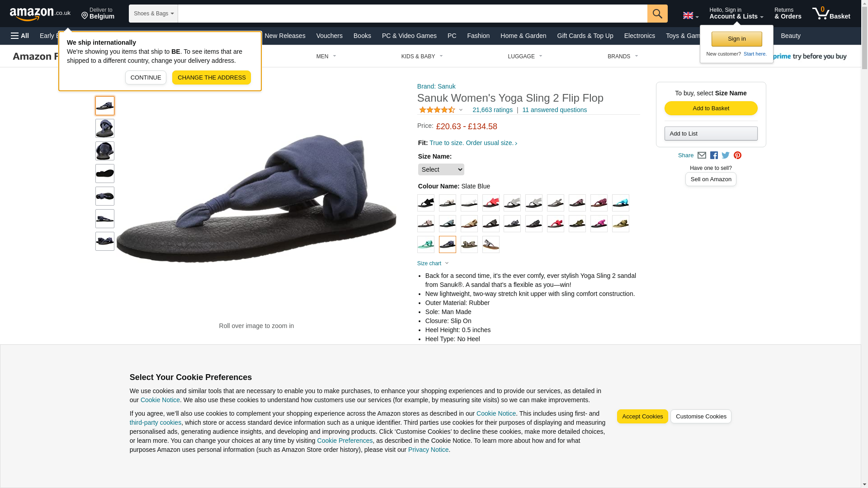Click the search magnifier button

pyautogui.click(x=657, y=14)
